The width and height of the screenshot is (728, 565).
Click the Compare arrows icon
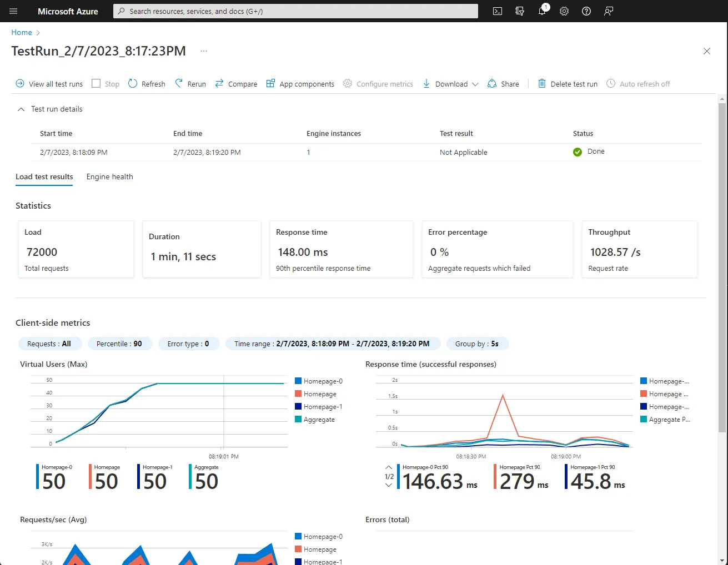pos(219,83)
